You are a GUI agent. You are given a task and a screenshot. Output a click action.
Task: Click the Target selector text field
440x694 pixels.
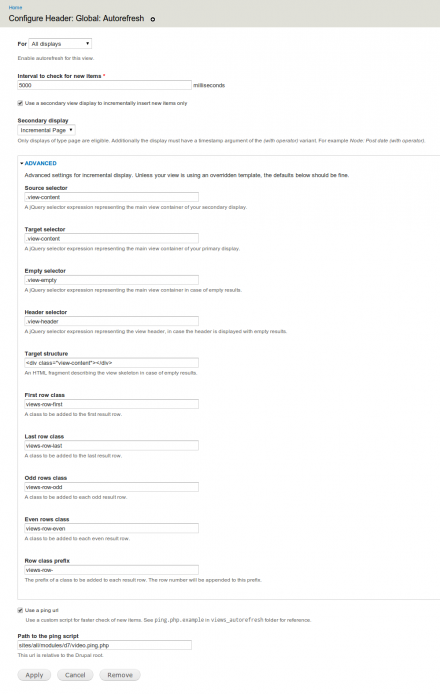click(x=112, y=239)
